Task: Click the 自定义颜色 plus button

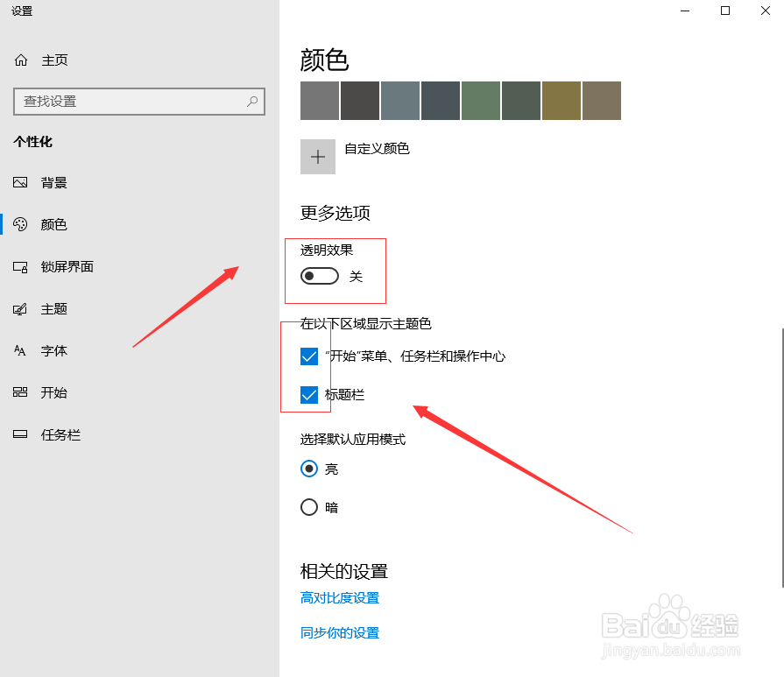Action: pyautogui.click(x=318, y=156)
